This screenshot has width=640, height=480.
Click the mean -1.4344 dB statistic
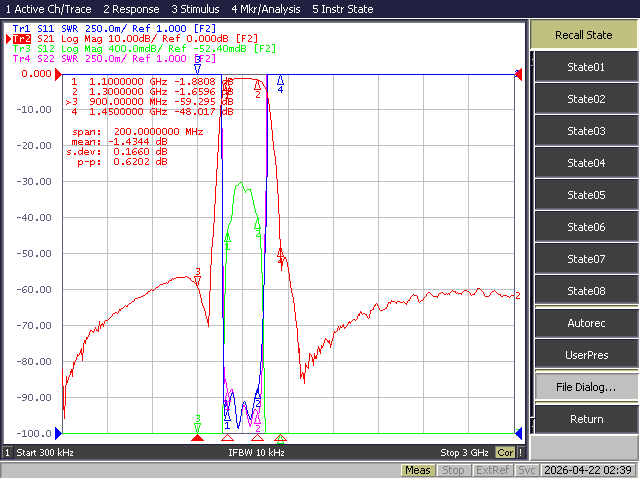click(119, 141)
